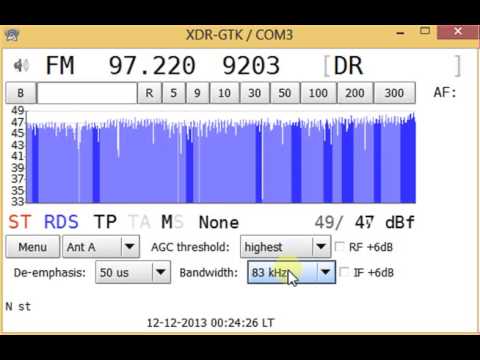This screenshot has height=360, width=480.
Task: Click the AF: label
Action: point(445,92)
